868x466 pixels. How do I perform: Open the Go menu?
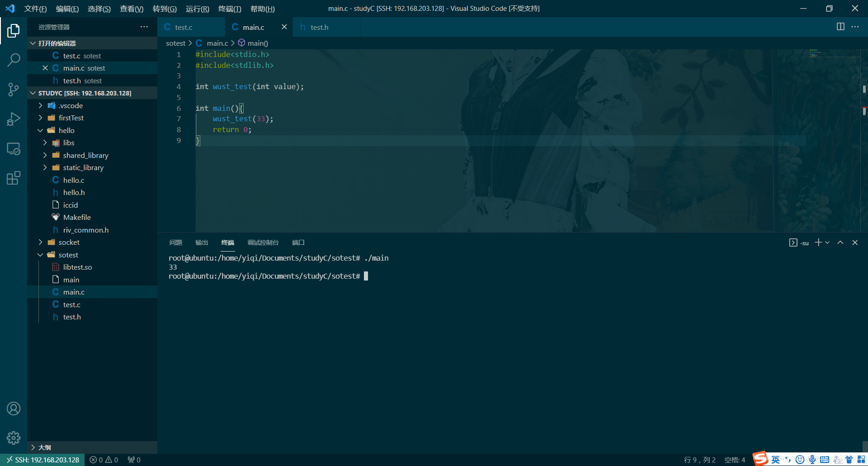point(165,9)
